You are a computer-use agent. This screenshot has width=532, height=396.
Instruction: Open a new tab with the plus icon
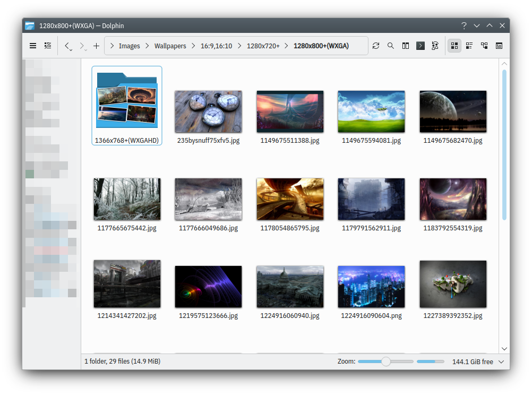click(96, 46)
